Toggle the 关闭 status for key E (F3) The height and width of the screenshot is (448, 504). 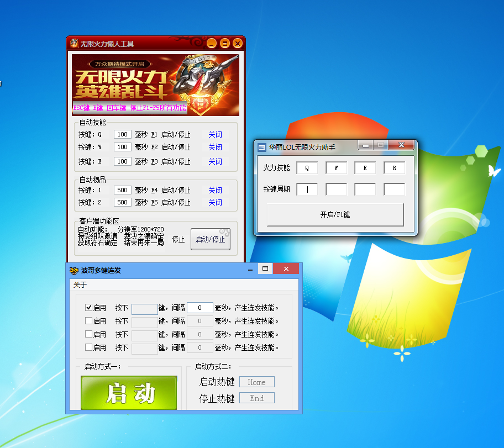point(215,161)
